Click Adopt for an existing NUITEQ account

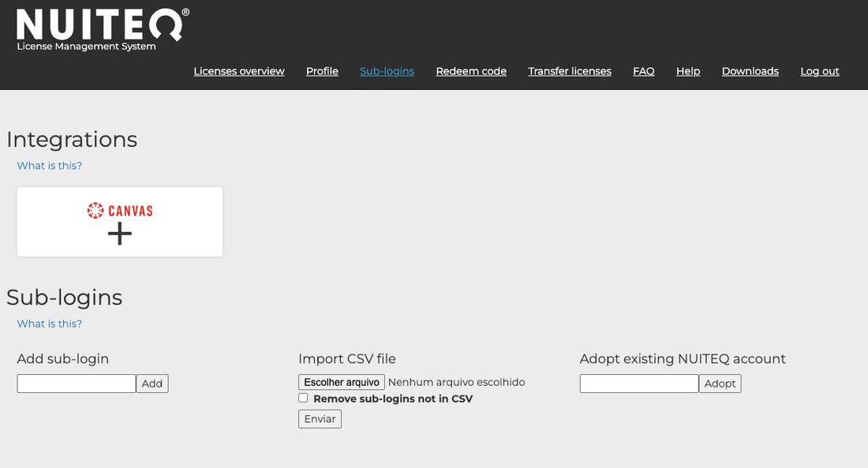pos(720,383)
